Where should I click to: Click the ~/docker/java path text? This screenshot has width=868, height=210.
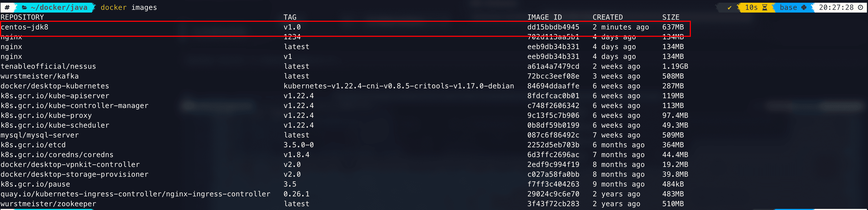59,7
